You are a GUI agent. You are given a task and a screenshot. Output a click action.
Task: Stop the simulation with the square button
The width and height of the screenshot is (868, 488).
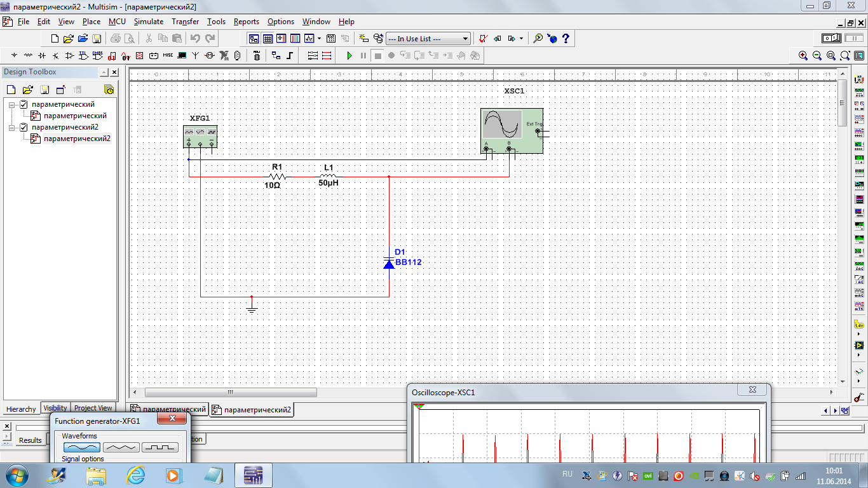click(377, 55)
